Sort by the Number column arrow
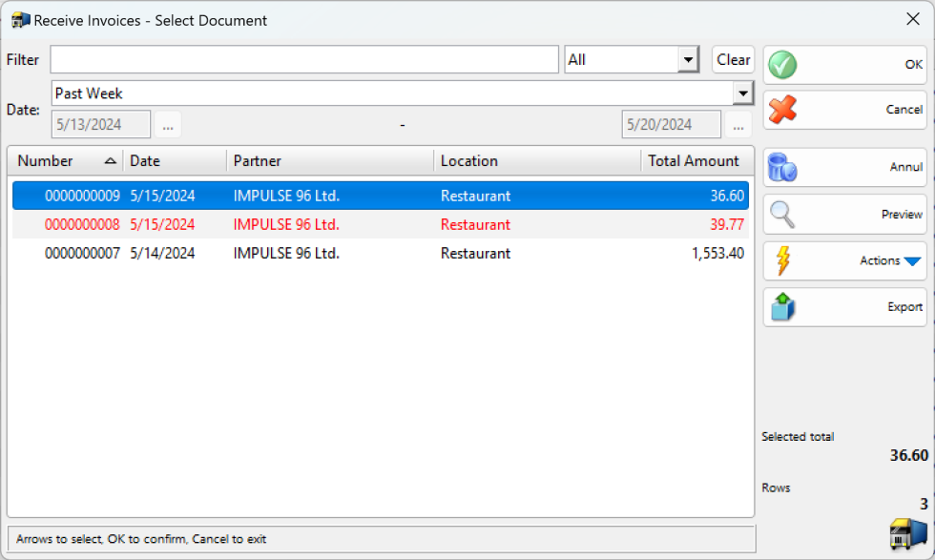This screenshot has height=560, width=935. [x=111, y=161]
